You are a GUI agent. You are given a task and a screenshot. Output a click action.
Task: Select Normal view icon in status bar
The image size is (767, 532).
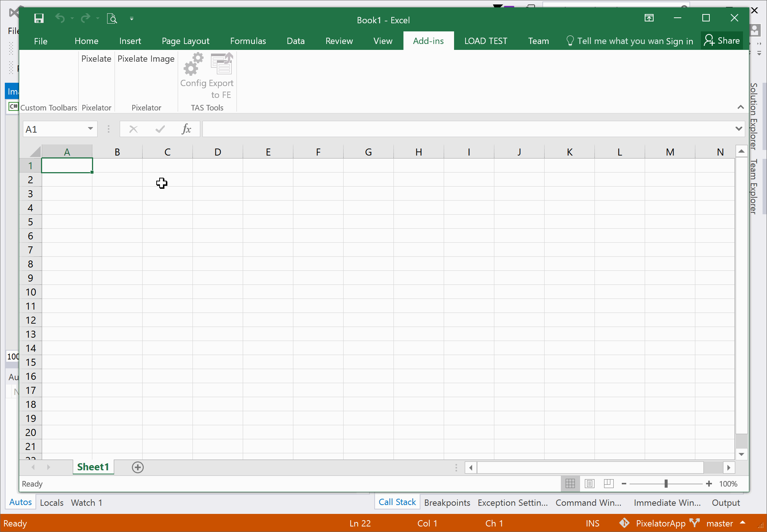pos(570,483)
